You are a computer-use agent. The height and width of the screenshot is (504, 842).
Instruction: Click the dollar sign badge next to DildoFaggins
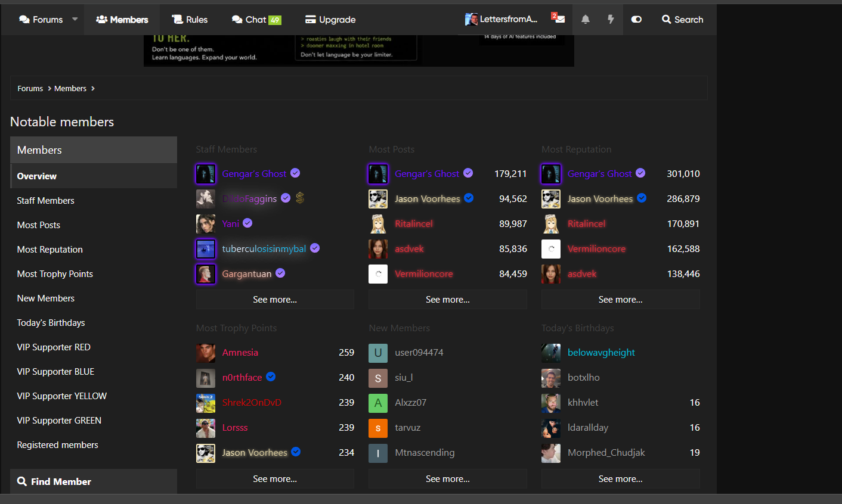coord(300,198)
